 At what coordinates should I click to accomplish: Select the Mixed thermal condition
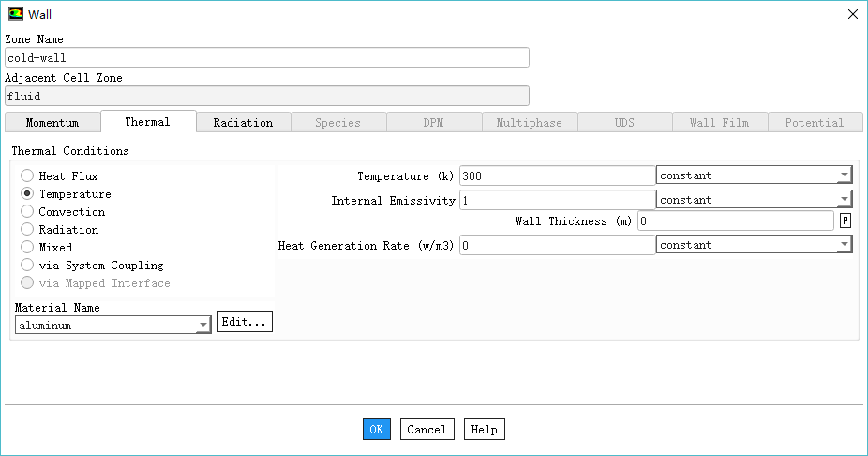pos(27,248)
